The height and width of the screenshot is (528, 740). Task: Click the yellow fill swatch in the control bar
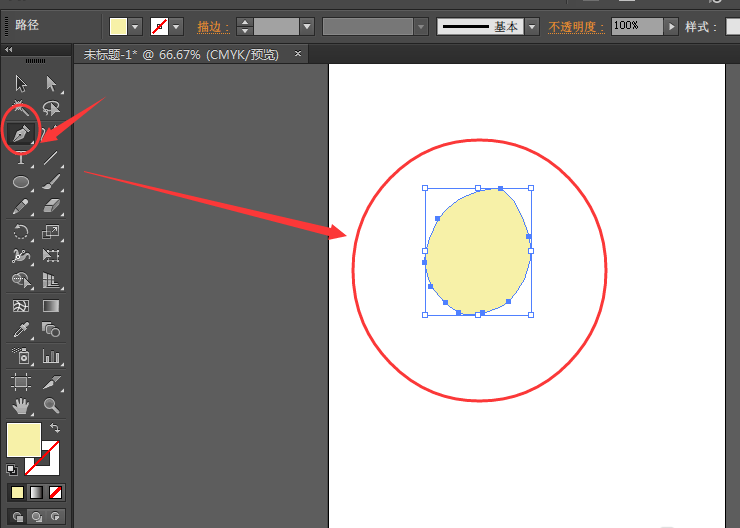click(x=118, y=26)
